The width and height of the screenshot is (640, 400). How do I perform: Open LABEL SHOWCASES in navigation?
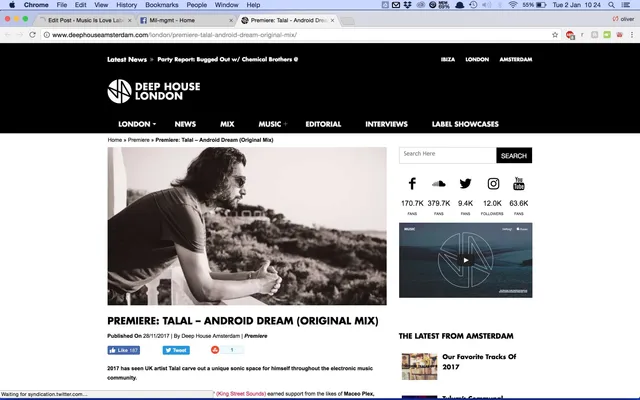465,124
